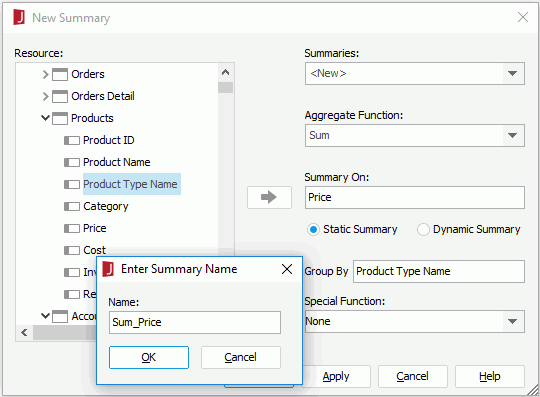The image size is (540, 397).
Task: Expand the Orders Detail tree node
Action: (x=45, y=96)
